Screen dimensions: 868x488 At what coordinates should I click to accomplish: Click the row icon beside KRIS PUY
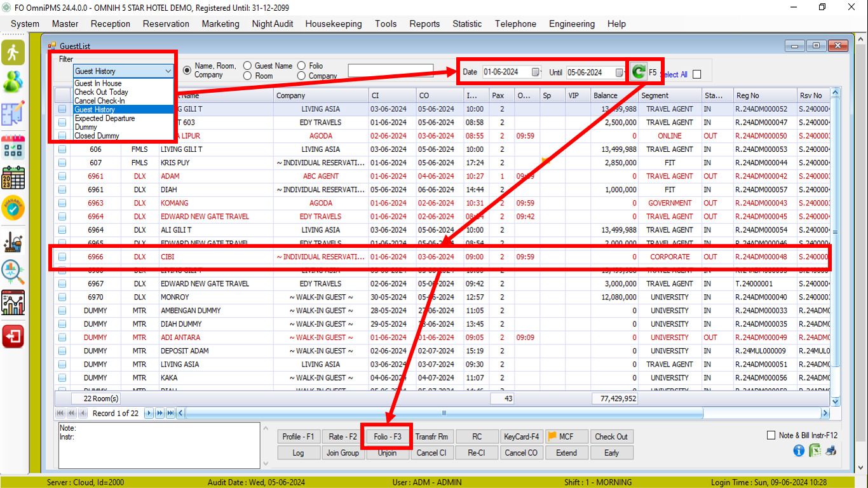(x=62, y=163)
